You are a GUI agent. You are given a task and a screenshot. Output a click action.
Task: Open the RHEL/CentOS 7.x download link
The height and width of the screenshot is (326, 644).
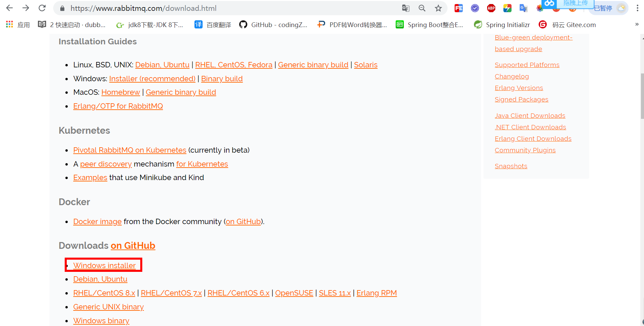pyautogui.click(x=171, y=293)
